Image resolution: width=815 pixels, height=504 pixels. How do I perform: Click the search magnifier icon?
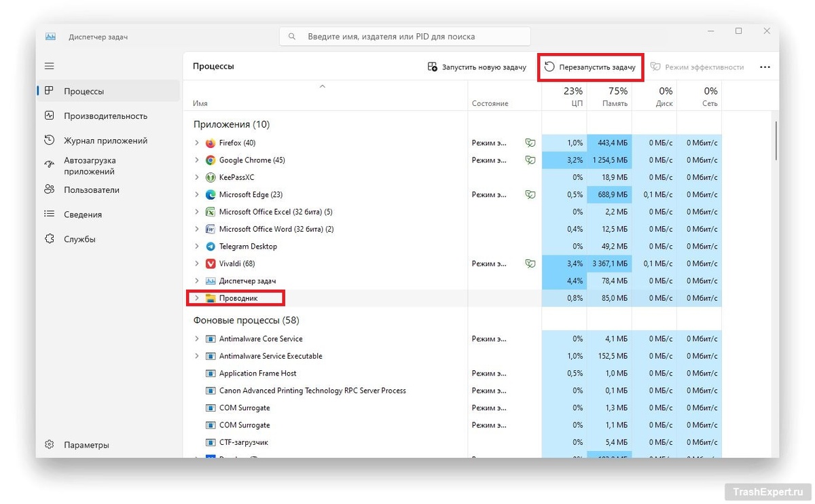click(x=292, y=37)
